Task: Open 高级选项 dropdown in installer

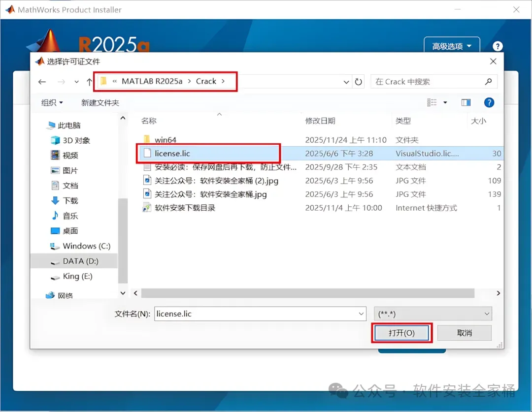Action: 452,46
